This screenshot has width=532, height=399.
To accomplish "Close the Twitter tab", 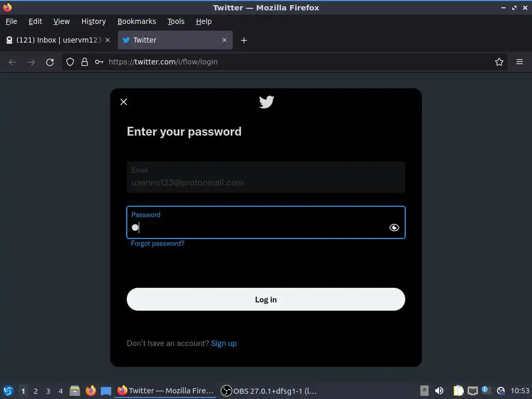I will 224,40.
